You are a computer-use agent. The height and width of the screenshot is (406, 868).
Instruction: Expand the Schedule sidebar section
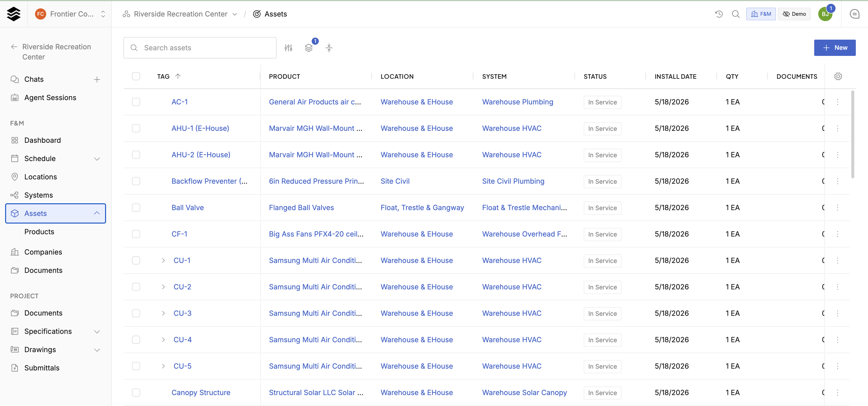pos(97,159)
